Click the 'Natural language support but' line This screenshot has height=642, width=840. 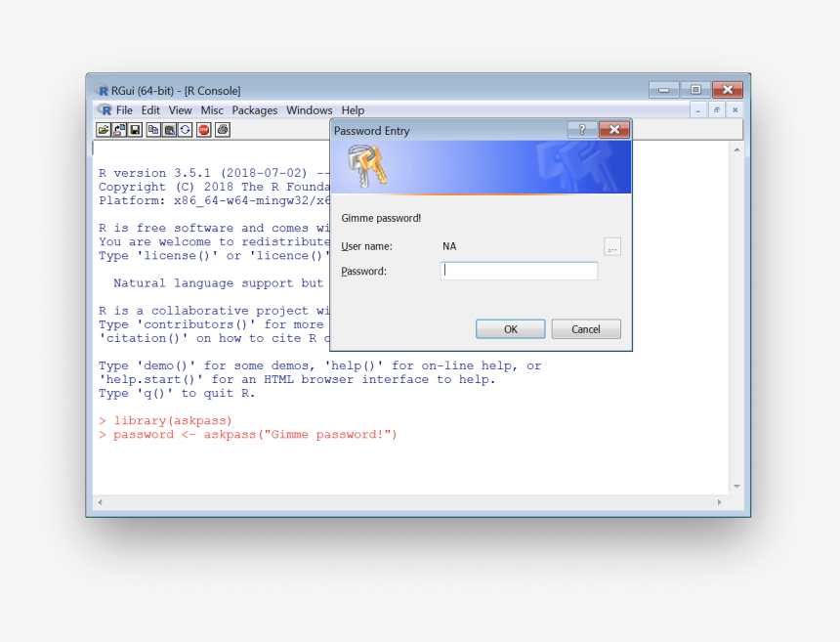point(218,283)
